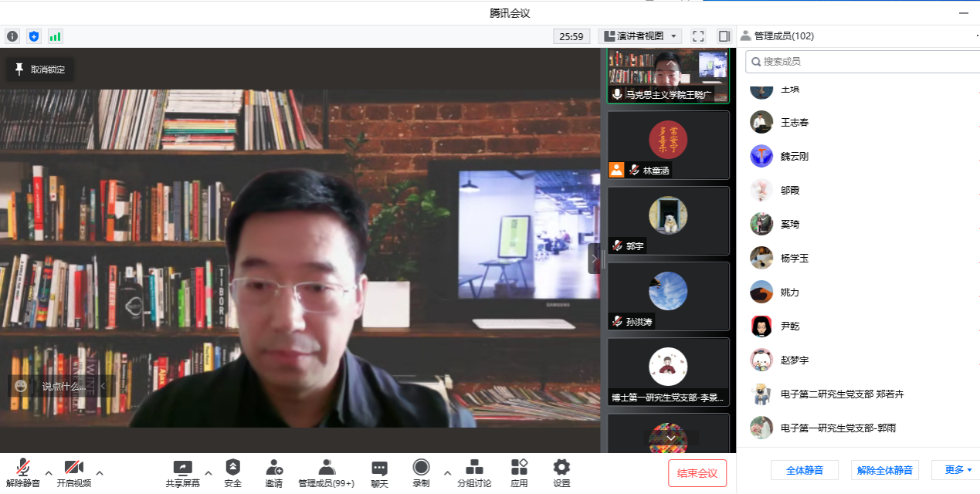This screenshot has height=494, width=980.
Task: Click the blue security shield icon
Action: coord(34,36)
